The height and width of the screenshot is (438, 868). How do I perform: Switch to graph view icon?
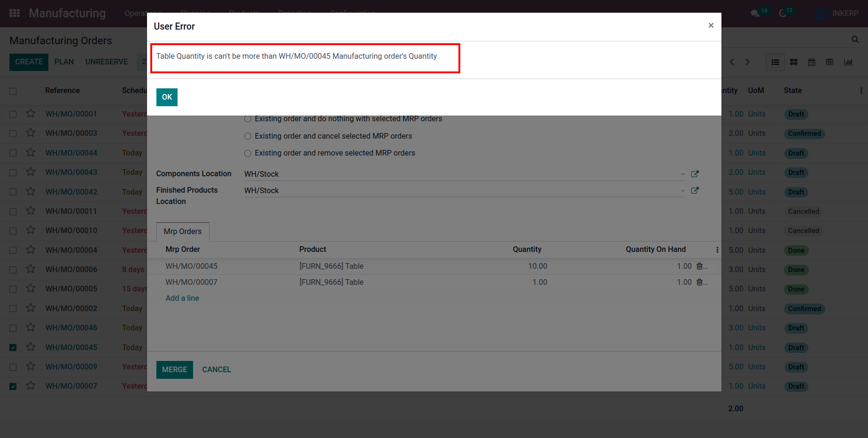[848, 62]
